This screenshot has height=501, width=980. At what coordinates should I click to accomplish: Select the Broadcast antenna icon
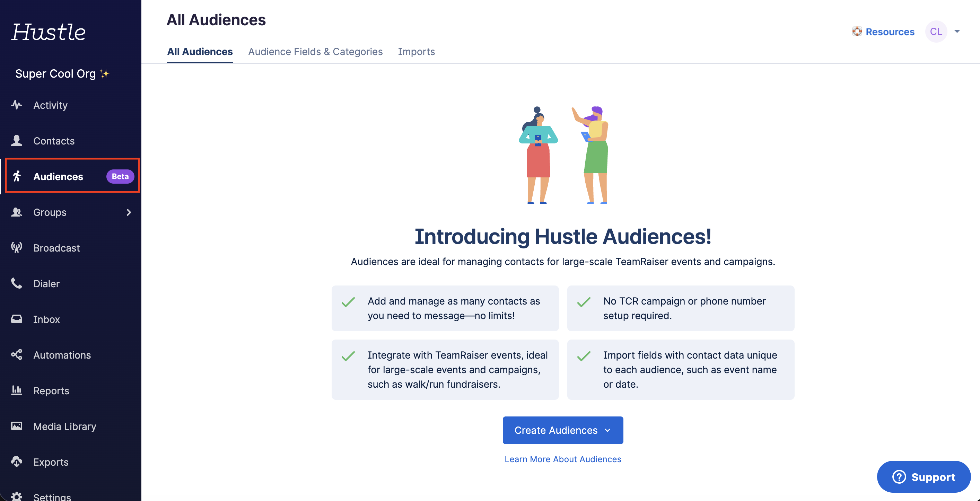point(16,248)
